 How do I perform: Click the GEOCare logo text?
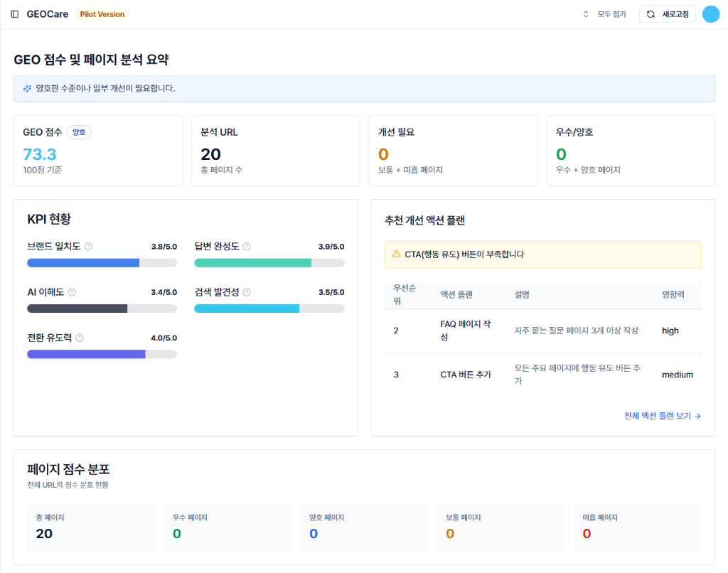[48, 14]
